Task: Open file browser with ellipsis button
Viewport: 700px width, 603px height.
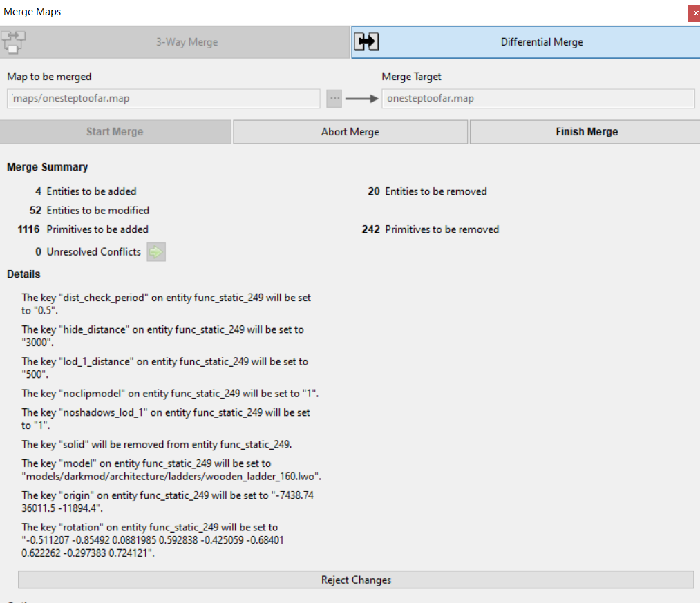Action: 334,99
